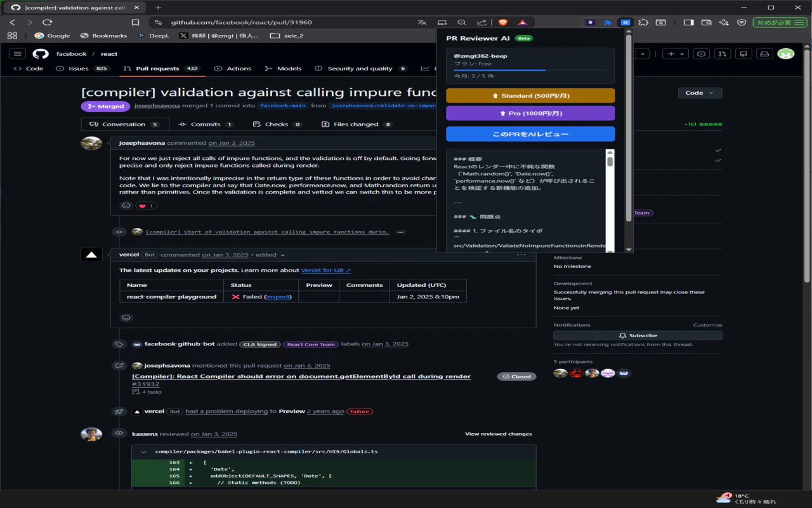Click the browser back arrow

click(x=12, y=22)
